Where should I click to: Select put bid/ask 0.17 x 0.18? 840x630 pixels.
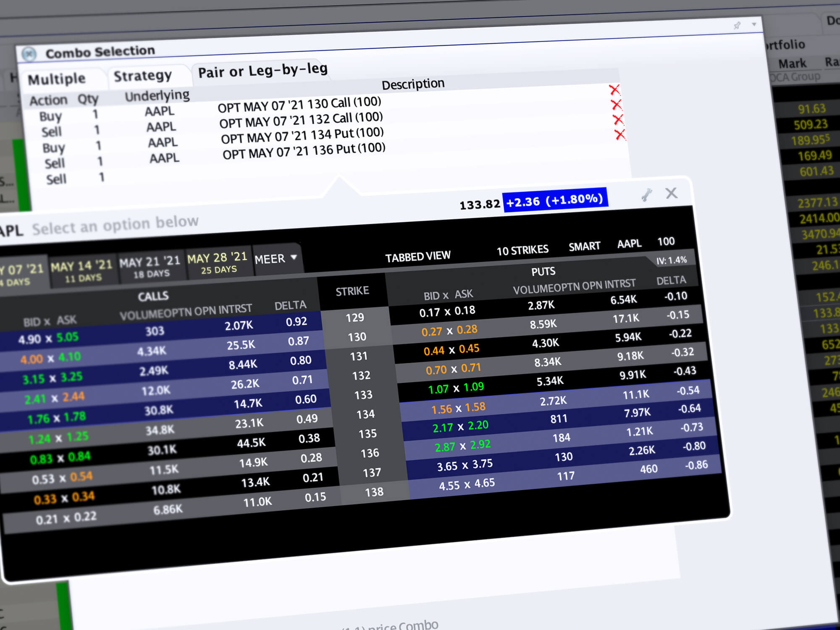pyautogui.click(x=447, y=312)
